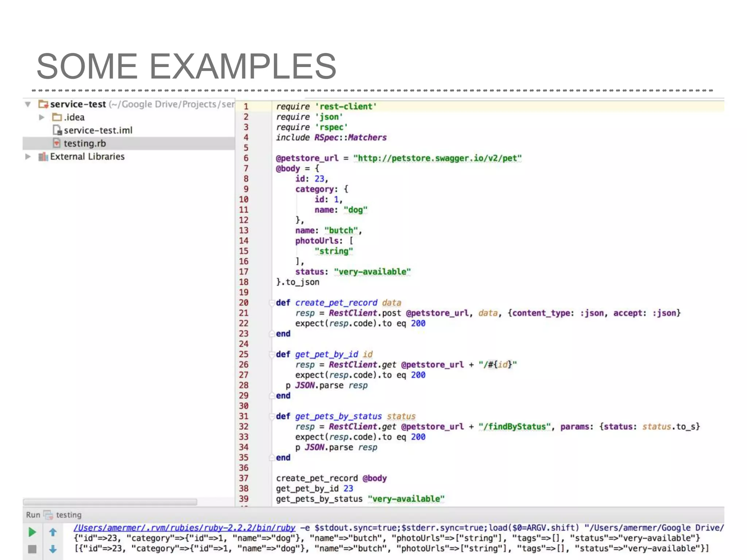Click the External Libraries icon
The height and width of the screenshot is (560, 747).
pyautogui.click(x=43, y=156)
